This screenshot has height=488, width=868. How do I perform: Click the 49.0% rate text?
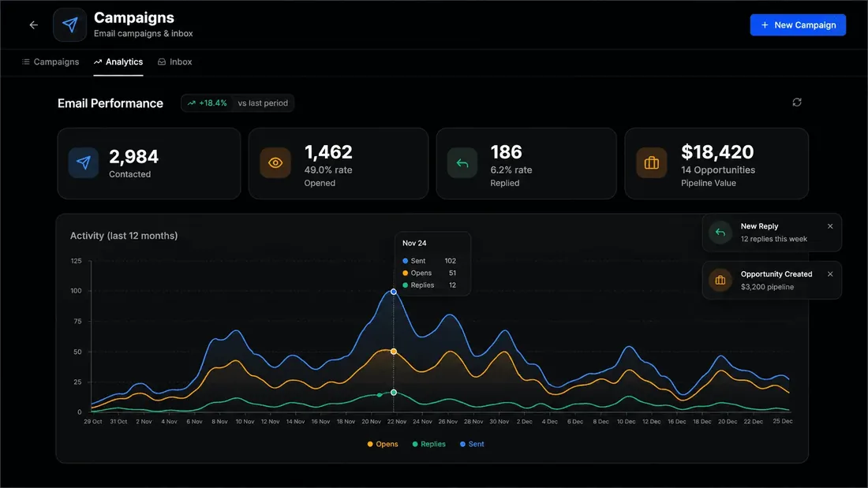[328, 169]
